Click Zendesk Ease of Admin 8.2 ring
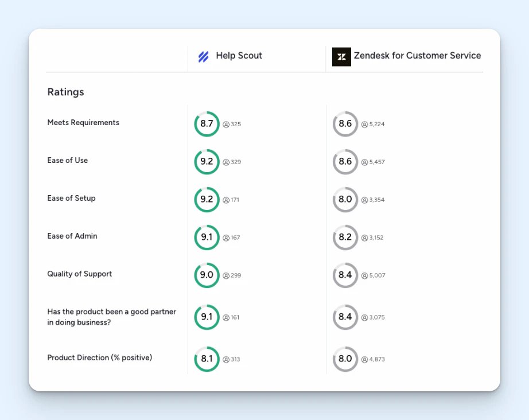 coord(345,237)
